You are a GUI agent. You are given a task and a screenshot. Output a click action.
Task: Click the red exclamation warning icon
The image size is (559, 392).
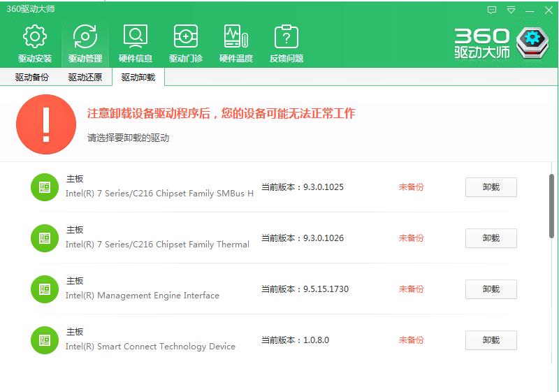(46, 124)
